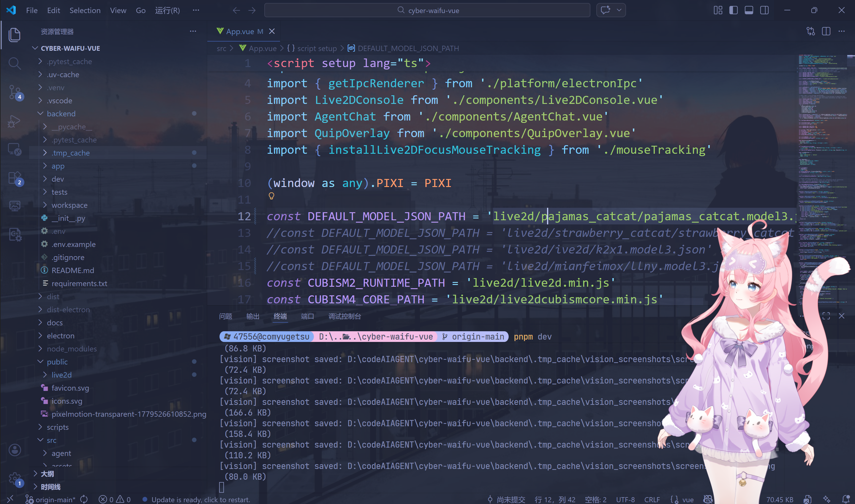Screen dimensions: 855x504
Task: Open the Run and Debug view
Action: click(14, 121)
